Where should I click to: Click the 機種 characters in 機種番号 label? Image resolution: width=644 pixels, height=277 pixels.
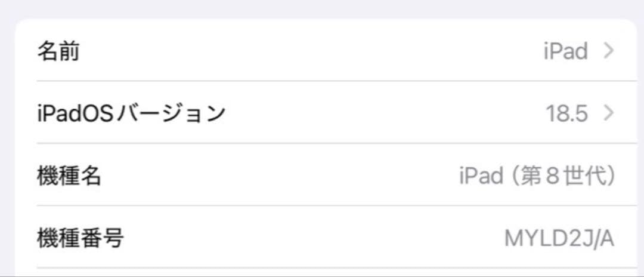pyautogui.click(x=58, y=238)
